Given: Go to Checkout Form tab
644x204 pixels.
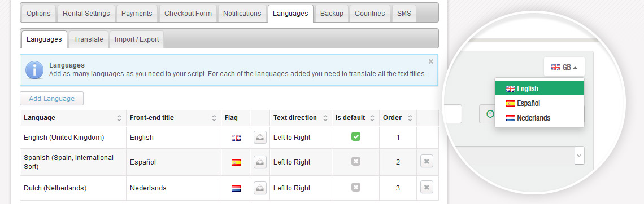Looking at the screenshot, I should click(x=188, y=13).
